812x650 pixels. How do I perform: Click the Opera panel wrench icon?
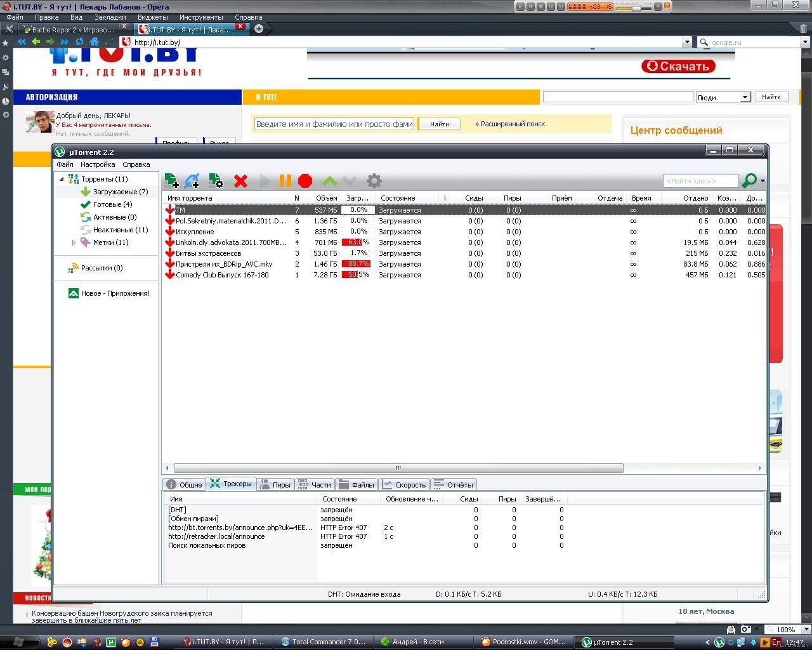(x=8, y=29)
